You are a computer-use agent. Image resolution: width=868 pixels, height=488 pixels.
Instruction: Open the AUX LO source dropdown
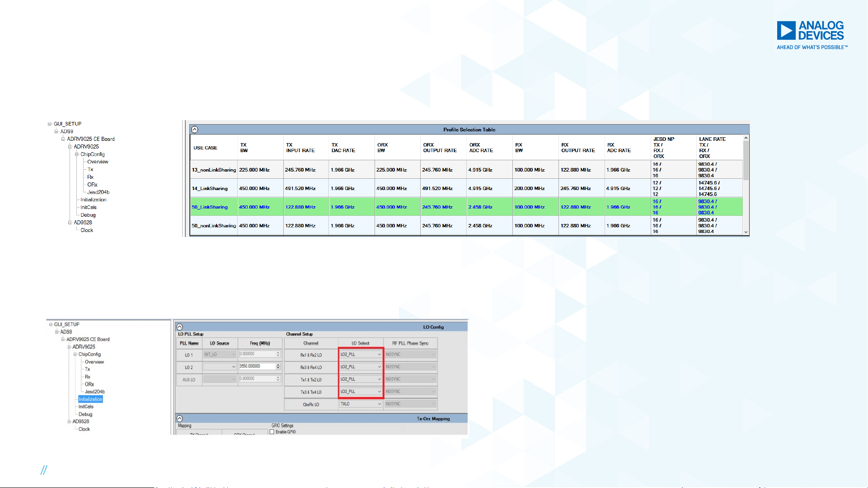220,379
